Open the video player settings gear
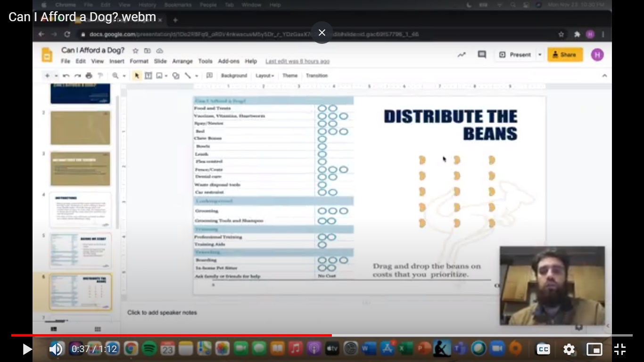This screenshot has height=362, width=644. click(x=569, y=349)
